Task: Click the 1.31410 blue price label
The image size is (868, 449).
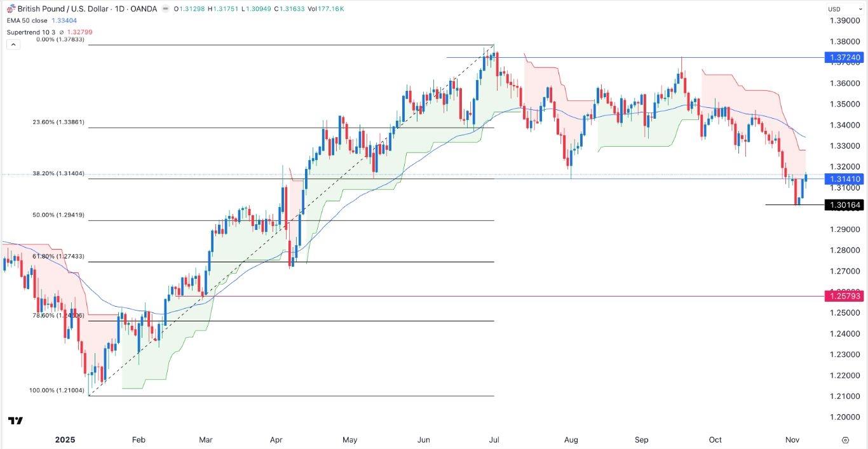Action: click(844, 180)
